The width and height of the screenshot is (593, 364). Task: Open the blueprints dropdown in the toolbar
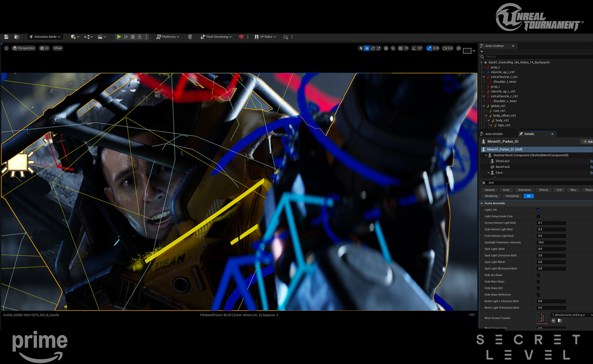click(x=88, y=37)
